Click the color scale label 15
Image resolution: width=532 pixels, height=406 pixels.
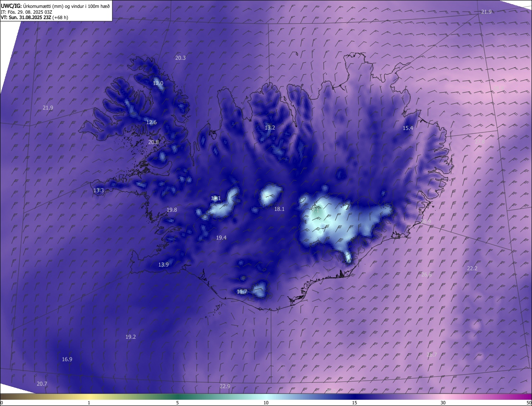pos(355,403)
